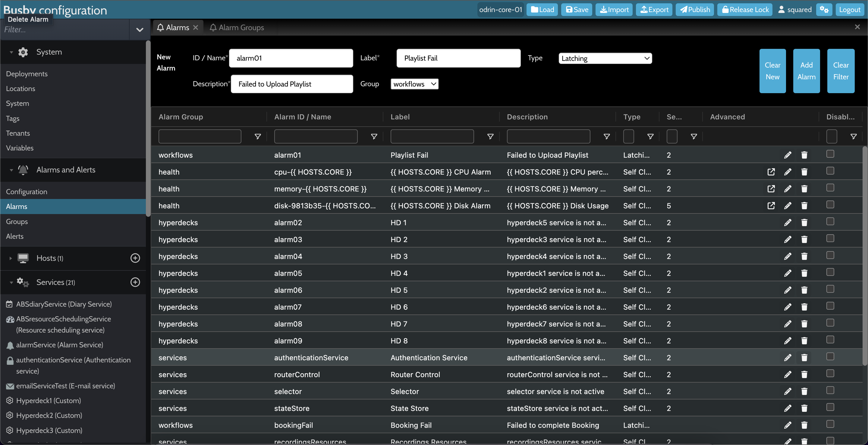Image resolution: width=868 pixels, height=445 pixels.
Task: Expand the Hosts (1) section
Action: [11, 258]
